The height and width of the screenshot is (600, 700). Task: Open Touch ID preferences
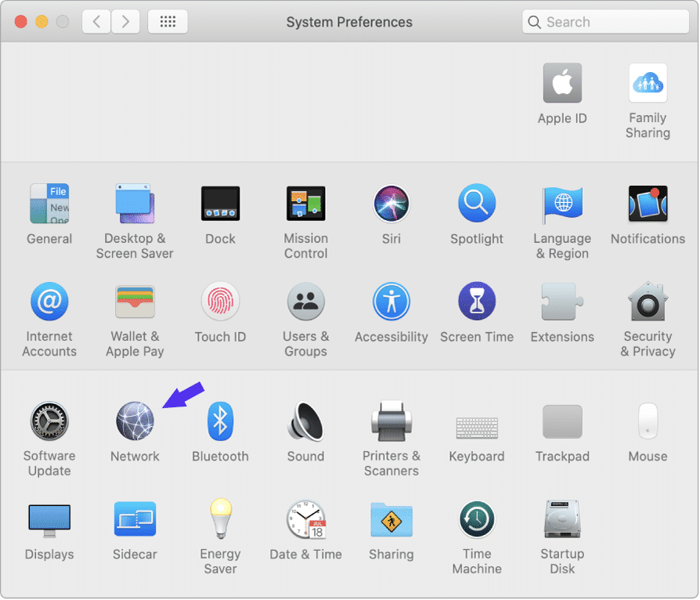220,302
